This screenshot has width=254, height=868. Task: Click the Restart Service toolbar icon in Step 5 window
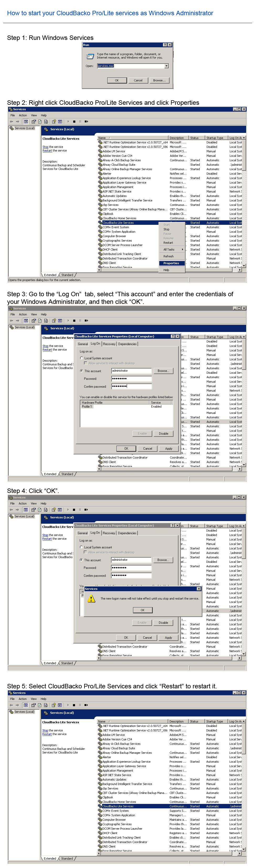click(86, 705)
